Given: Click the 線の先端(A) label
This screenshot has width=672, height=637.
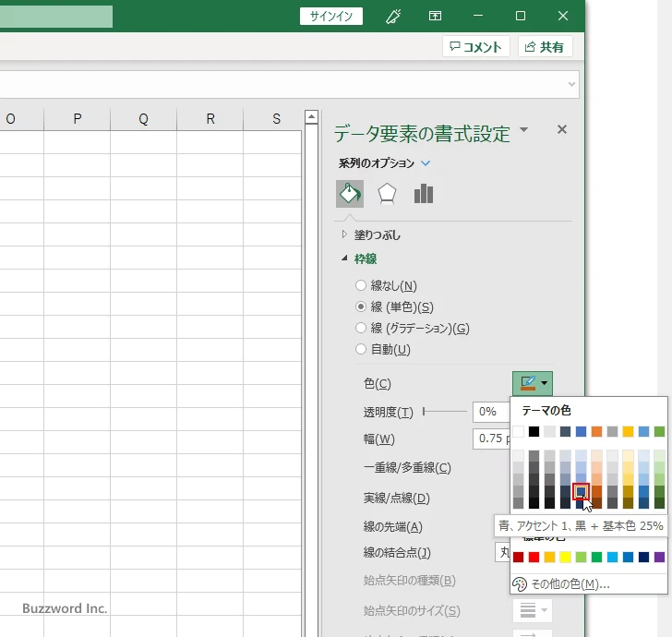Looking at the screenshot, I should tap(393, 526).
